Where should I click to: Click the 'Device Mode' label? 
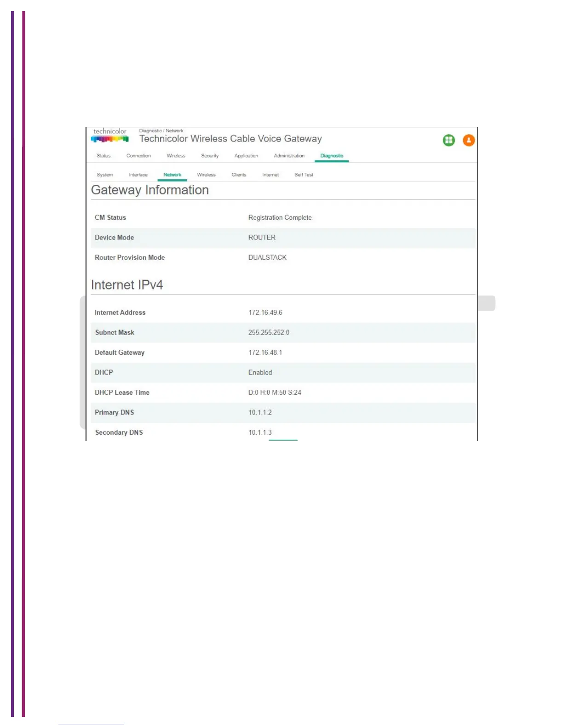pyautogui.click(x=114, y=238)
